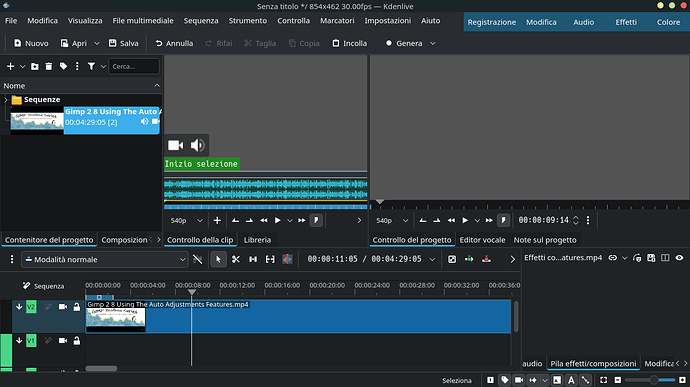Select the razor (scissors) tool in timeline toolbar
This screenshot has height=387, width=690.
[236, 259]
